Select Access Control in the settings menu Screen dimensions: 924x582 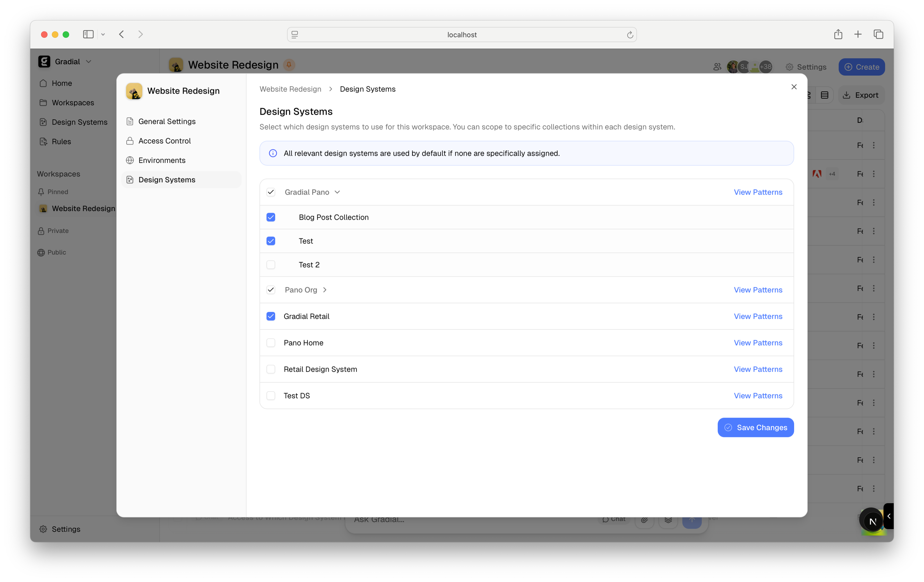(164, 141)
